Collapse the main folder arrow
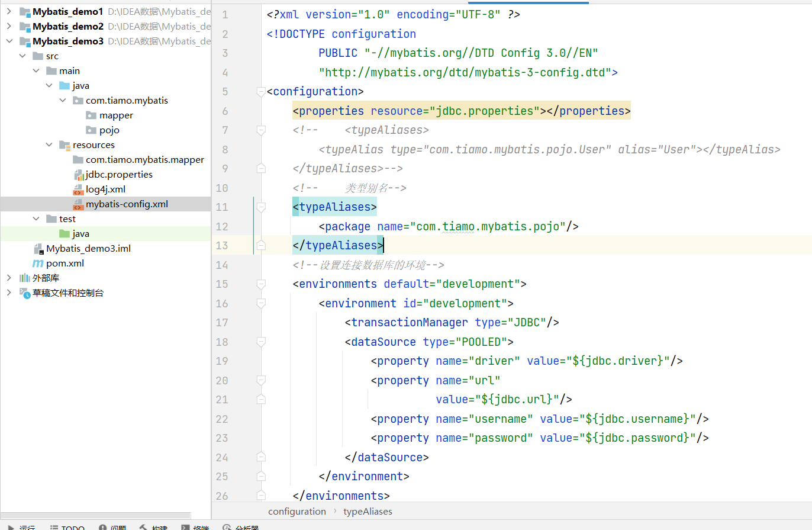The width and height of the screenshot is (812, 530). point(36,71)
